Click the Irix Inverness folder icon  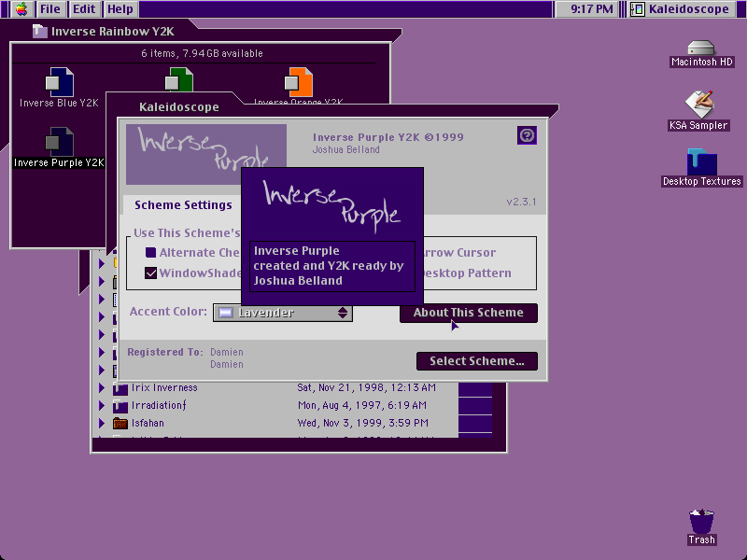coord(120,388)
